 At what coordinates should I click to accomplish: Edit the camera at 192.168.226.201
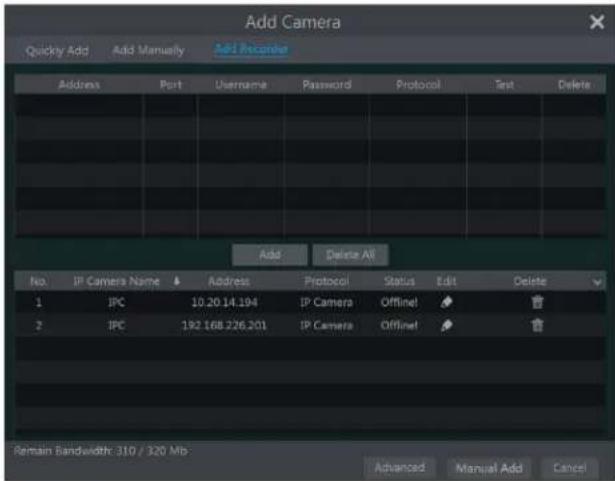(446, 325)
